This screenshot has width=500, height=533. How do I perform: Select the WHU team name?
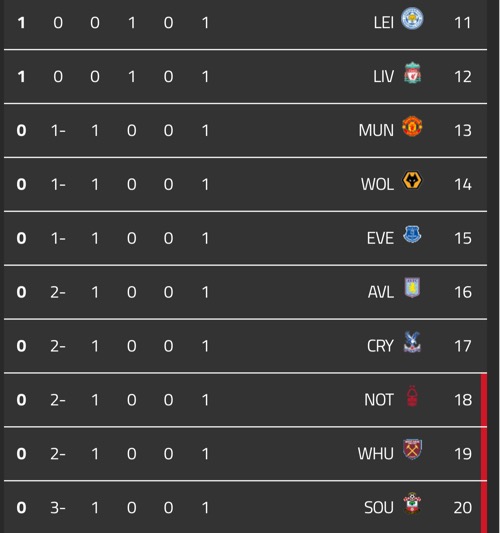pyautogui.click(x=375, y=454)
